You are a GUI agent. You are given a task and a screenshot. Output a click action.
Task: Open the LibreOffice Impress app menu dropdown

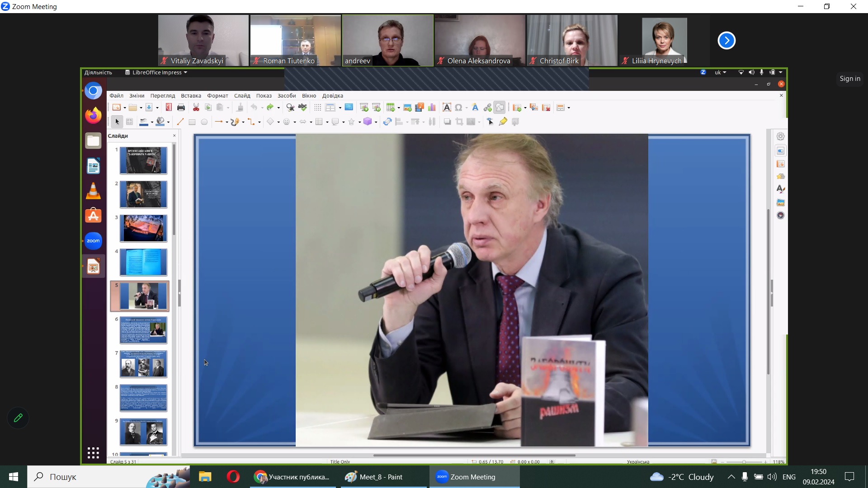tap(156, 73)
